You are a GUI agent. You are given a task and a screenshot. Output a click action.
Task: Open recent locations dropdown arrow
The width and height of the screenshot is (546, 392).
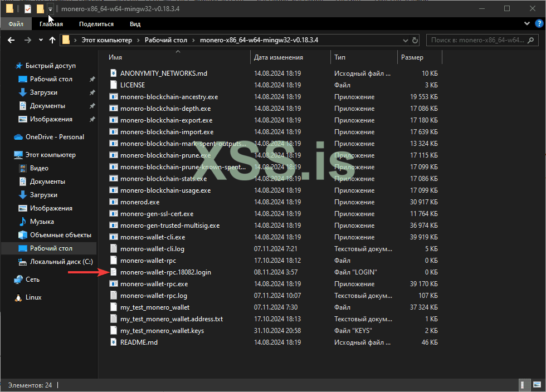click(x=41, y=40)
